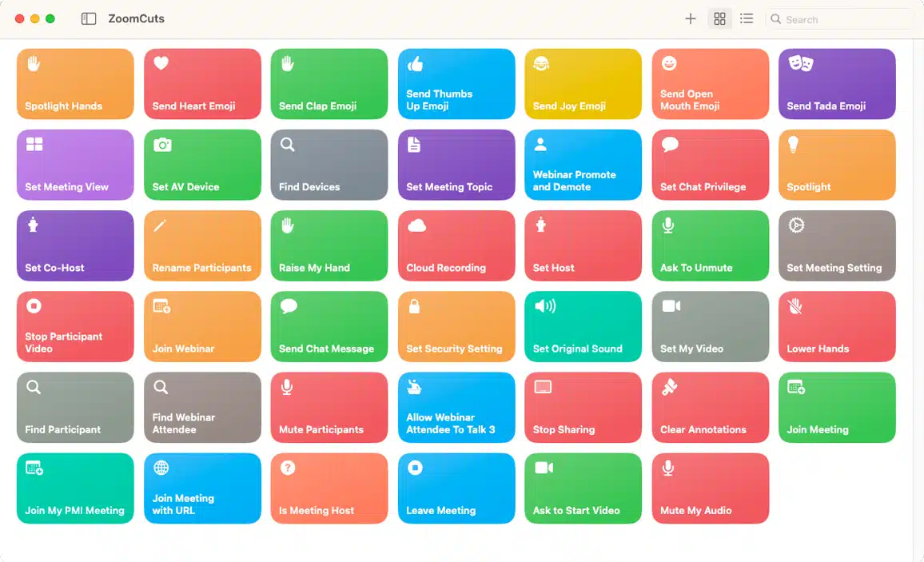924x562 pixels.
Task: Click the thumbs up icon on its tile
Action: point(415,64)
